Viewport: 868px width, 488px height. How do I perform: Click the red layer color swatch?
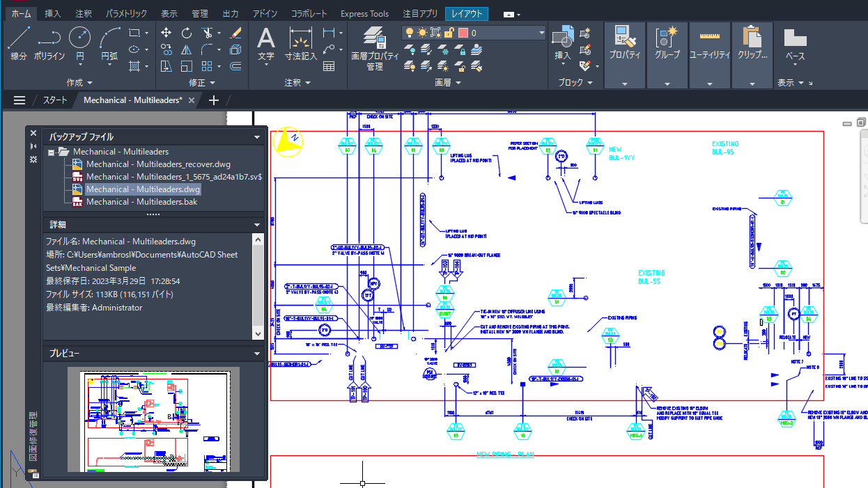(x=463, y=32)
